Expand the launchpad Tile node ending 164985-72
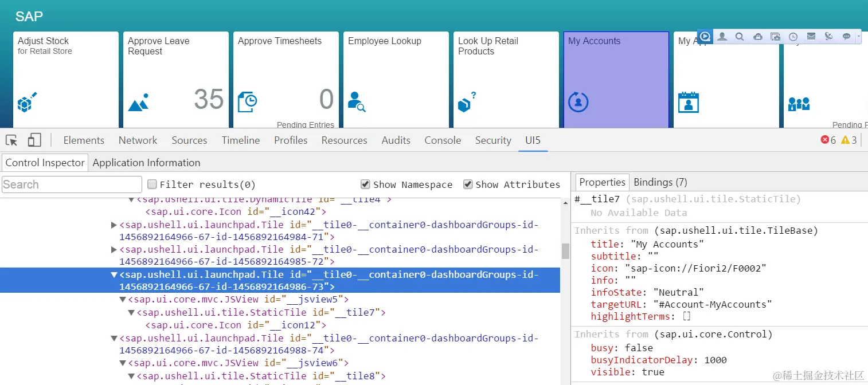The width and height of the screenshot is (868, 385). point(114,249)
